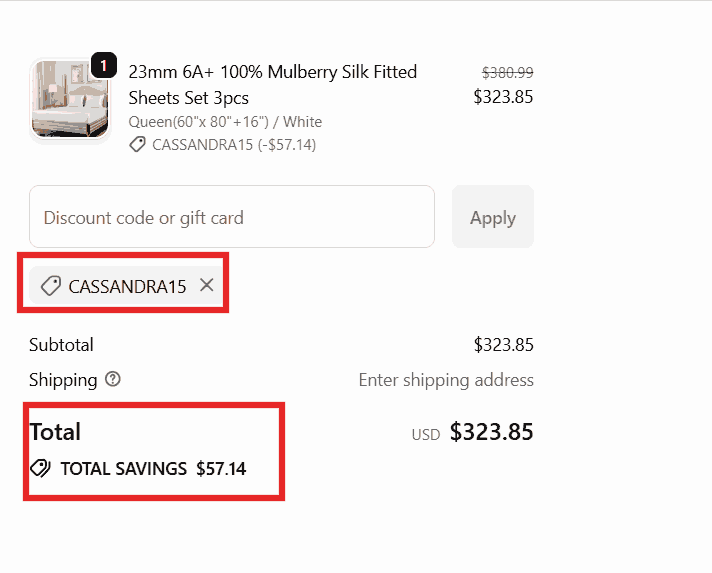Click the bold Total label
The height and width of the screenshot is (573, 712).
pos(55,432)
